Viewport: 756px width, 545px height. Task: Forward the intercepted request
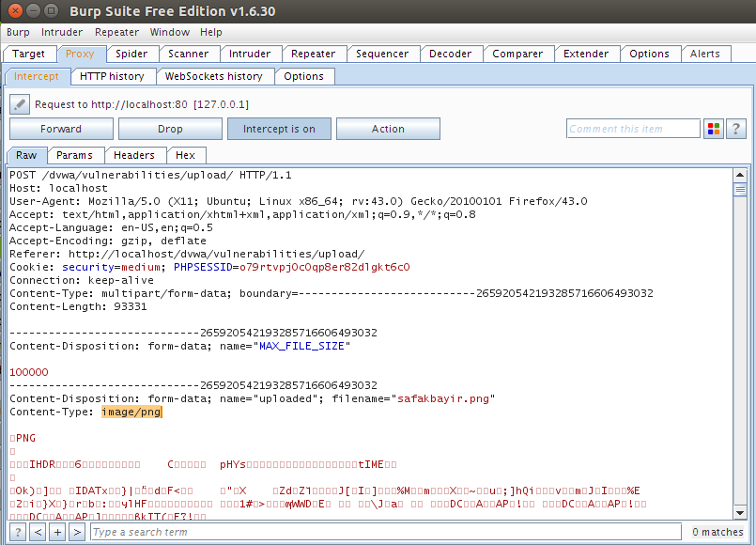(61, 129)
